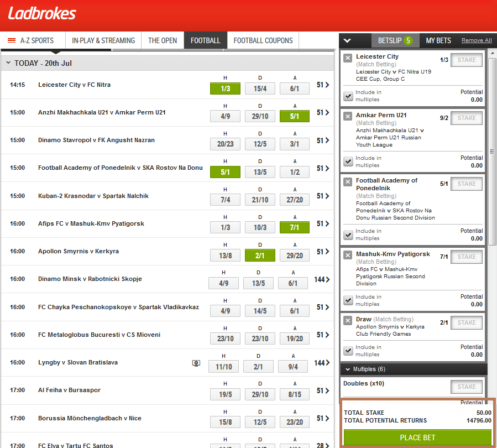
Task: Select away odds 27/20 for Spartak Nalchik
Action: 295,200
